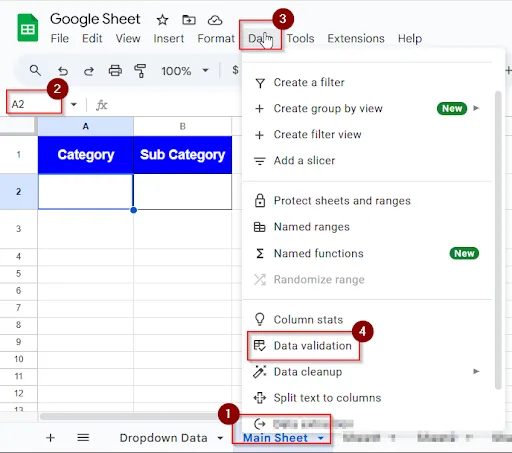This screenshot has height=453, width=512.
Task: Click the sigma named functions icon
Action: pyautogui.click(x=260, y=254)
